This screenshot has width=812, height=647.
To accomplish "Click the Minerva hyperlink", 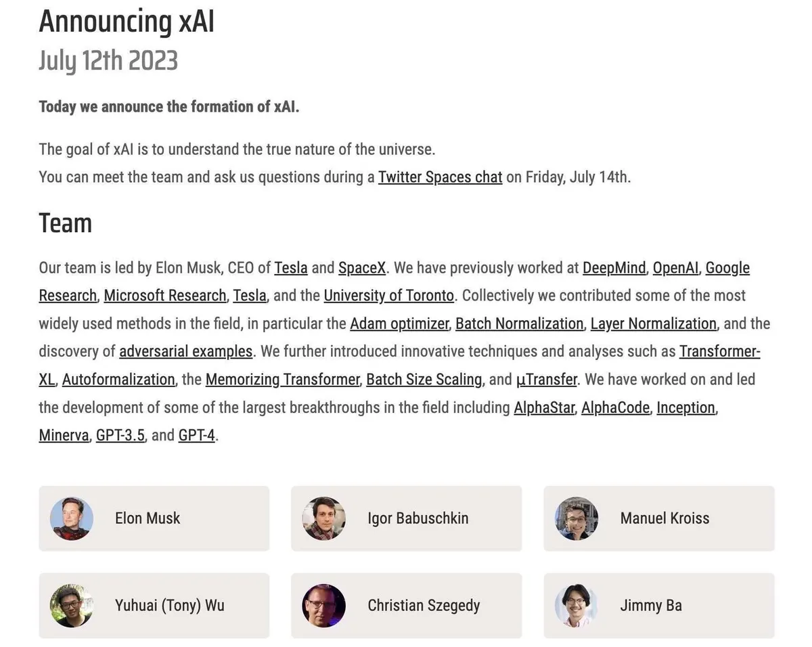I will (x=64, y=435).
